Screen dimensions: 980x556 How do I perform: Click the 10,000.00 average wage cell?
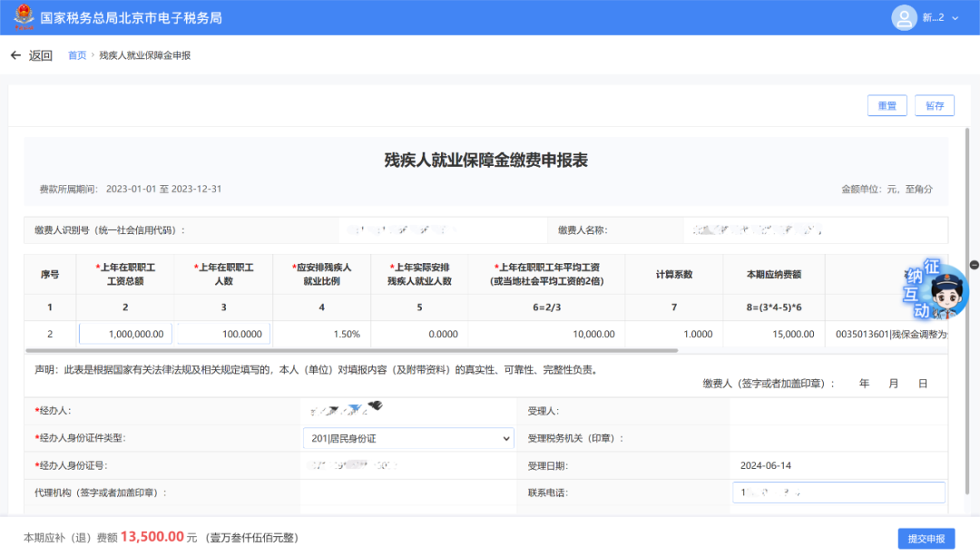546,334
